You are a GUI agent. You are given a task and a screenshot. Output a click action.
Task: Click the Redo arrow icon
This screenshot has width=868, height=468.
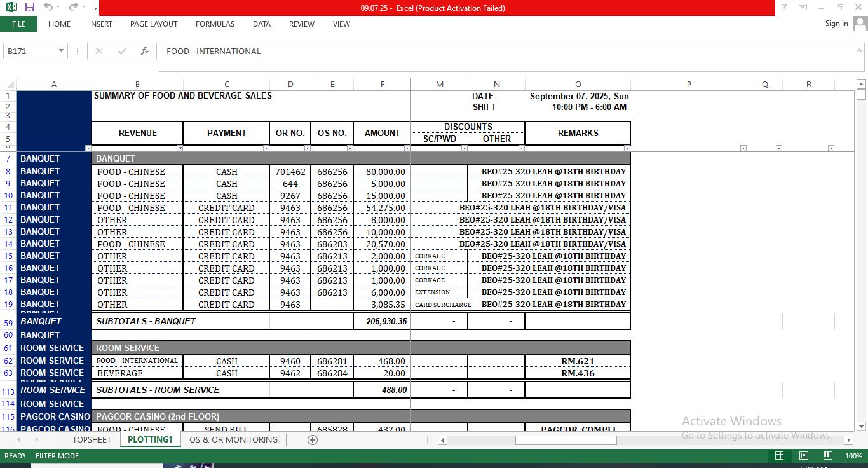tap(73, 7)
